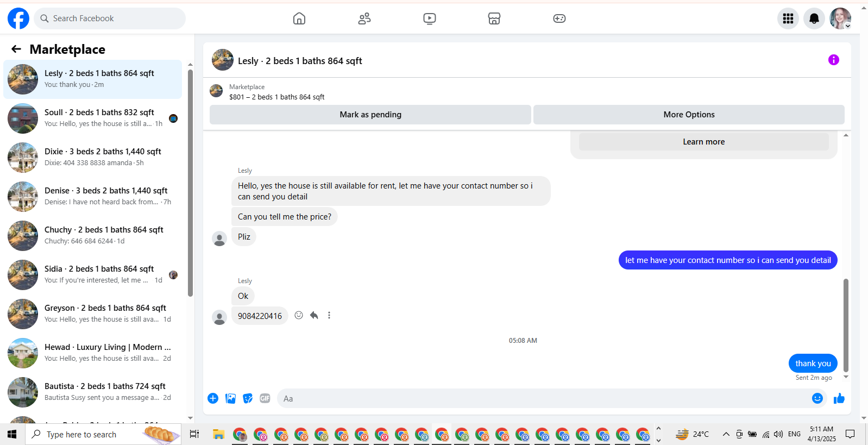This screenshot has height=445, width=868.
Task: Open Windows notification center
Action: point(851,434)
